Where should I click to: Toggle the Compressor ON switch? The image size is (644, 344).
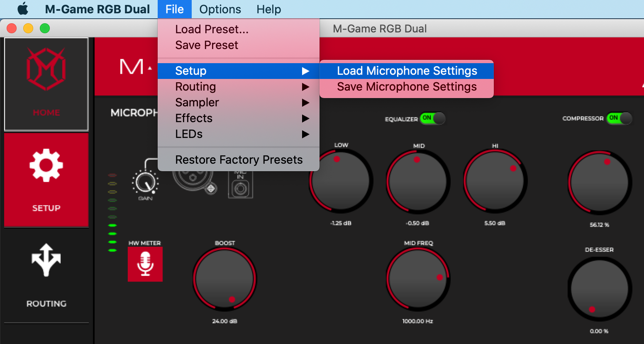(x=619, y=118)
